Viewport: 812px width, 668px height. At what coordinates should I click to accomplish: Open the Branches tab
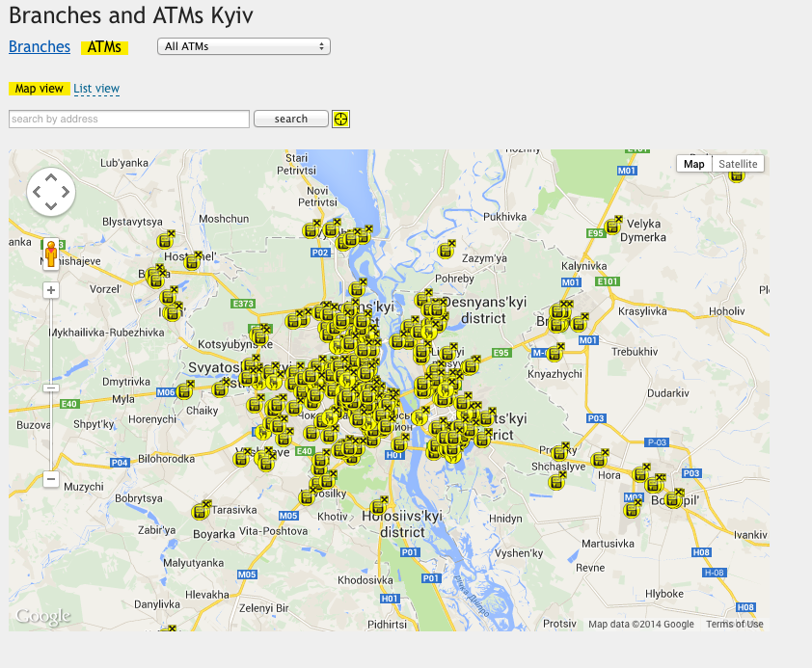40,47
